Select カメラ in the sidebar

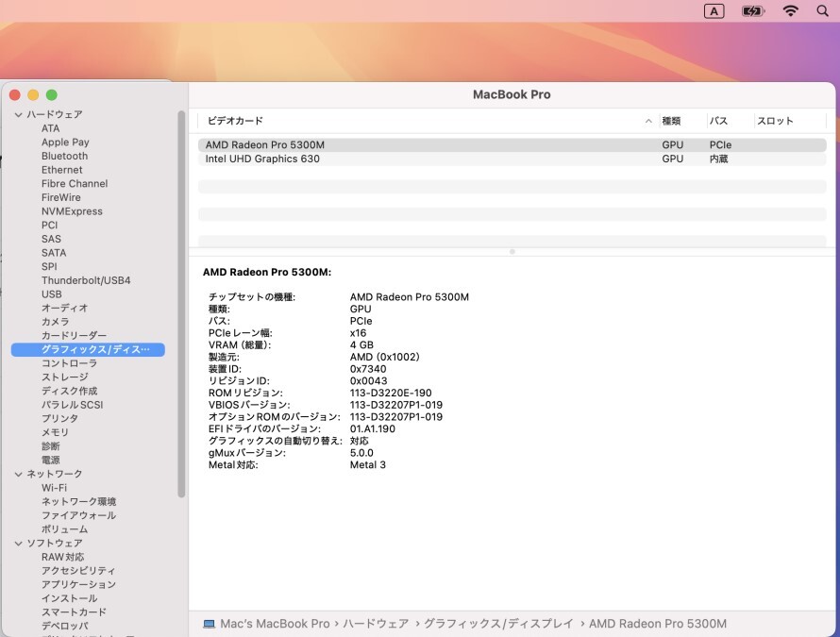pyautogui.click(x=55, y=322)
